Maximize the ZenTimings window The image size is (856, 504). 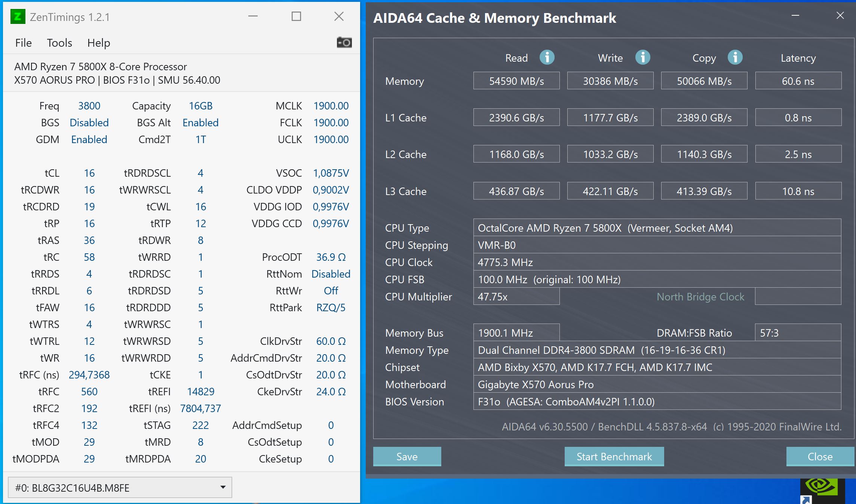tap(296, 16)
